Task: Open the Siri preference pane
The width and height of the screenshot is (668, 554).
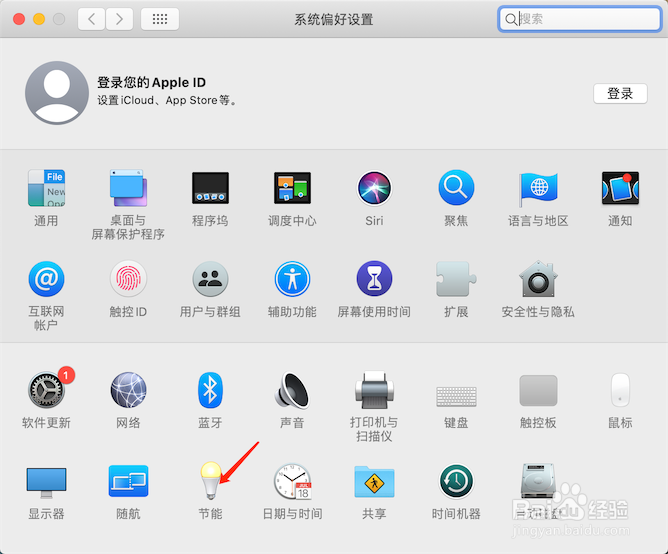Action: coord(374,188)
